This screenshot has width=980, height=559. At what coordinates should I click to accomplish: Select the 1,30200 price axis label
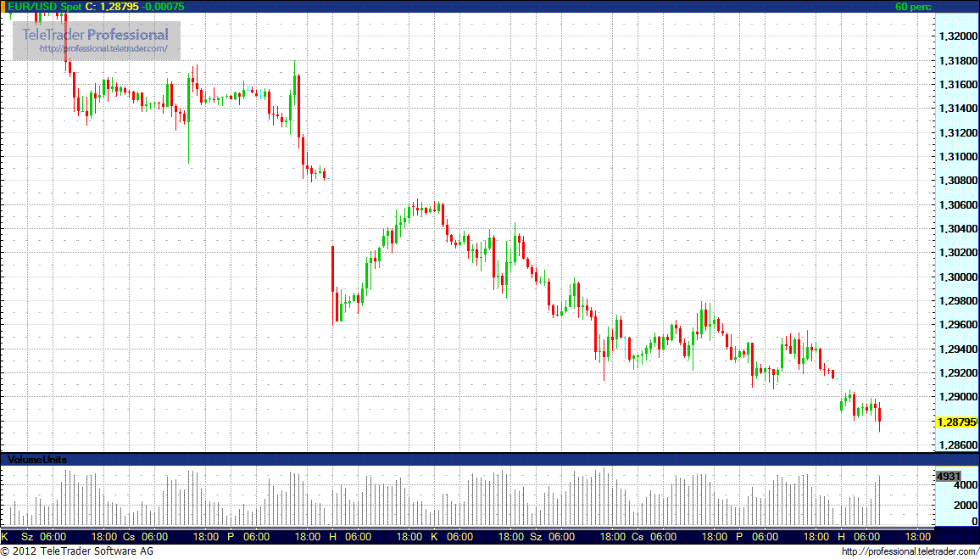click(x=957, y=254)
